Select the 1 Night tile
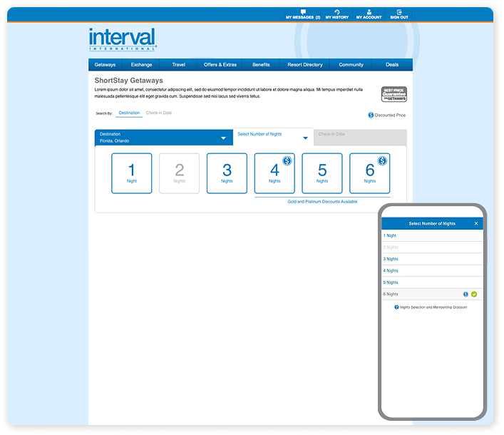 tap(131, 173)
